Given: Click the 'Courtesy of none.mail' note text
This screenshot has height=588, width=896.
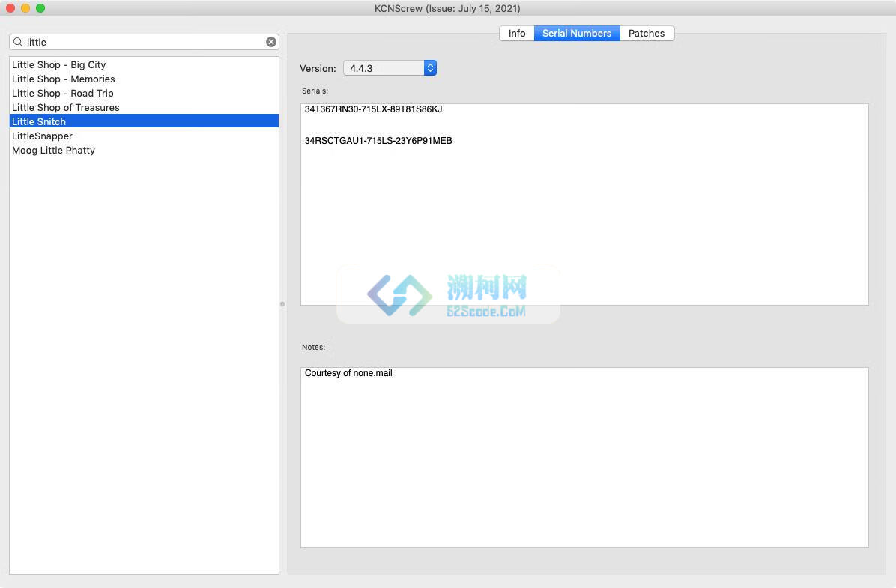Looking at the screenshot, I should [x=348, y=372].
